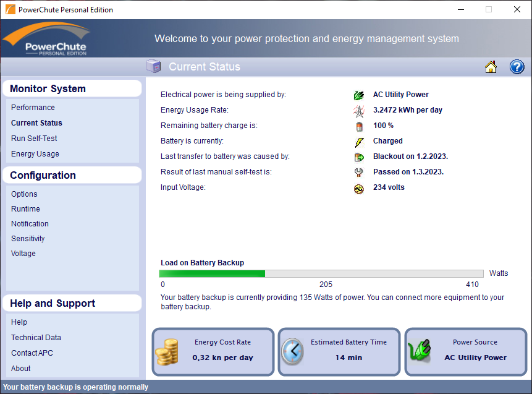Open Contact APC

pos(32,353)
